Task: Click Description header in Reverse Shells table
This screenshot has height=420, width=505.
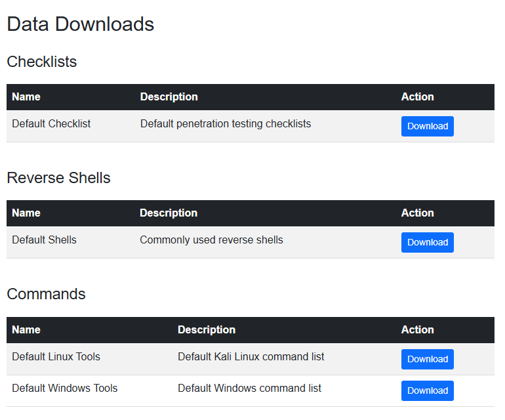Action: point(169,213)
